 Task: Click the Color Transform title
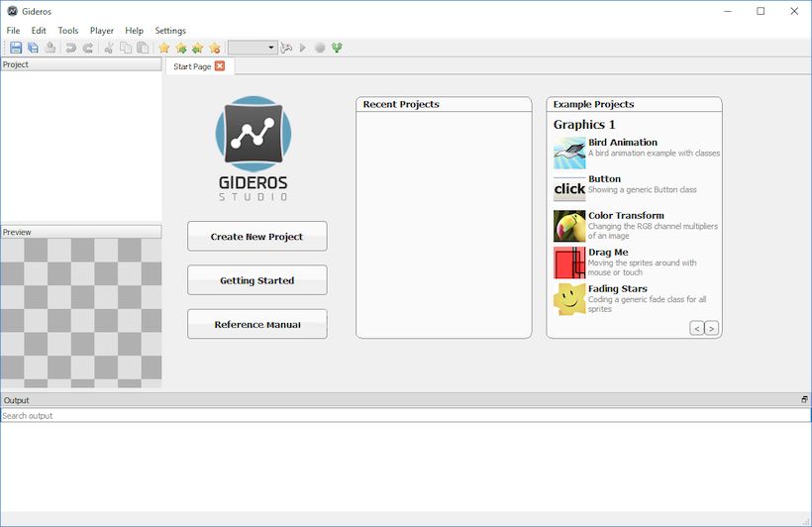click(626, 215)
